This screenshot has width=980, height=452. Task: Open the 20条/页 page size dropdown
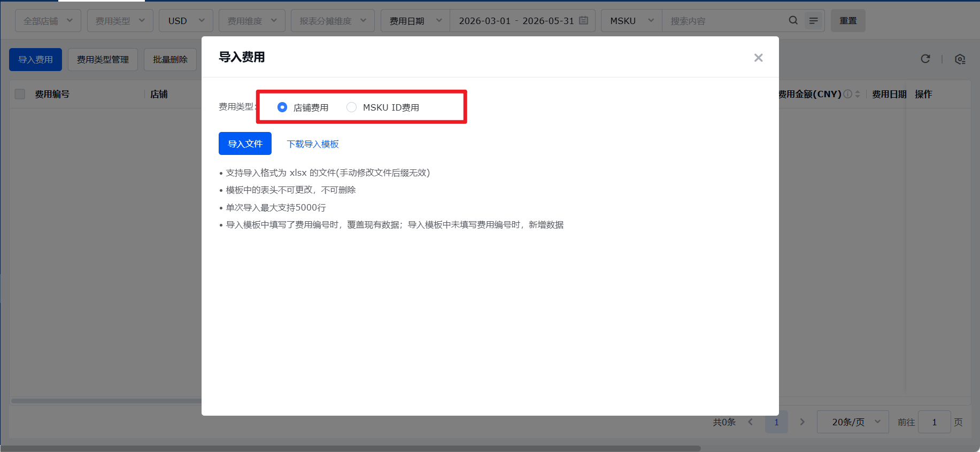coord(852,422)
